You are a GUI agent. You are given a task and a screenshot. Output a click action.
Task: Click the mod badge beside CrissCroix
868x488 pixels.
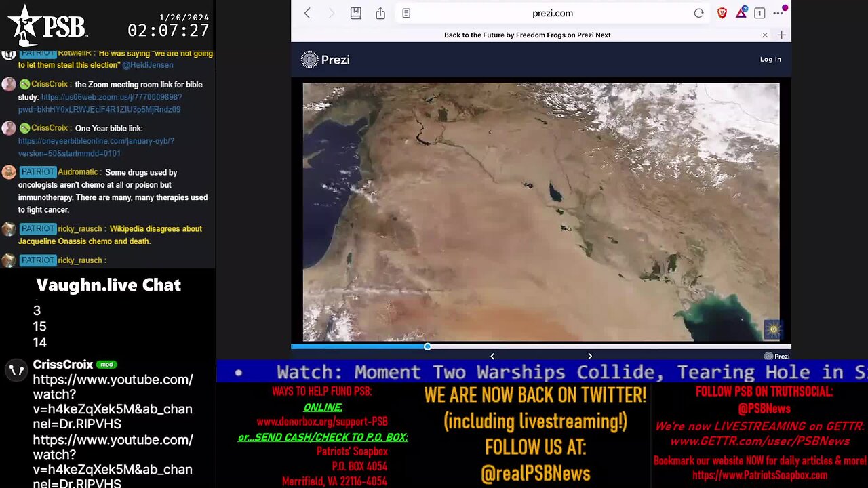106,365
